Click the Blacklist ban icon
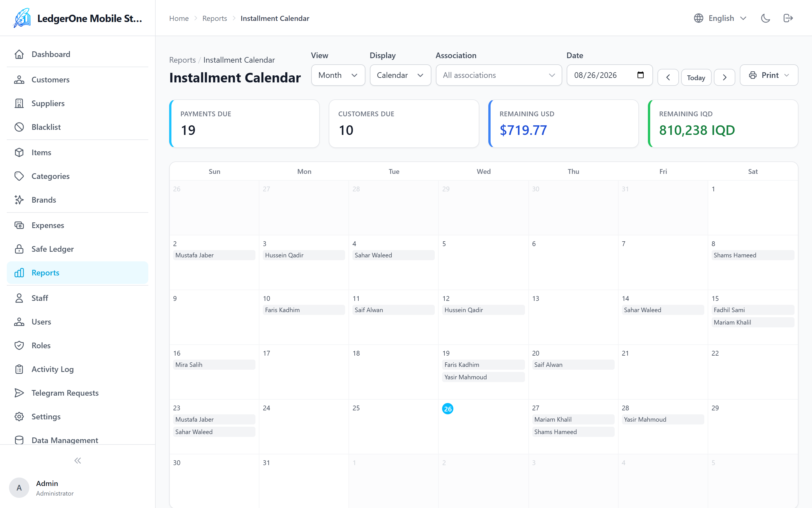The height and width of the screenshot is (508, 812). pyautogui.click(x=19, y=127)
